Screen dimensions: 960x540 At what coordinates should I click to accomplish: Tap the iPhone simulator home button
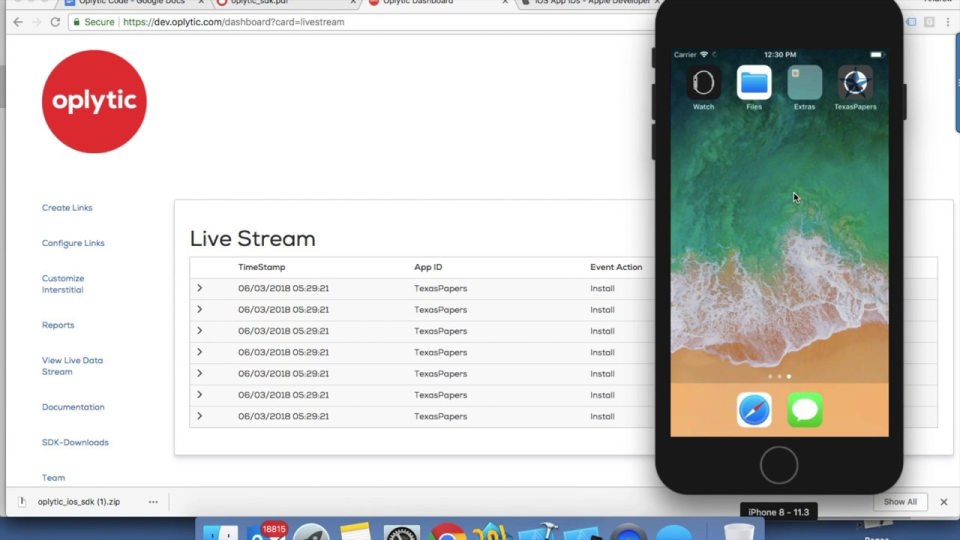pos(779,465)
